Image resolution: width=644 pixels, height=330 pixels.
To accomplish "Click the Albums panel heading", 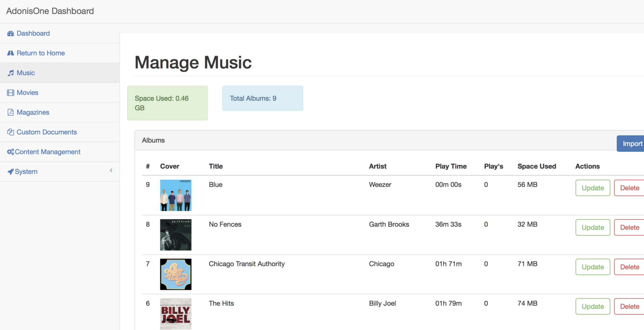I will tap(153, 140).
